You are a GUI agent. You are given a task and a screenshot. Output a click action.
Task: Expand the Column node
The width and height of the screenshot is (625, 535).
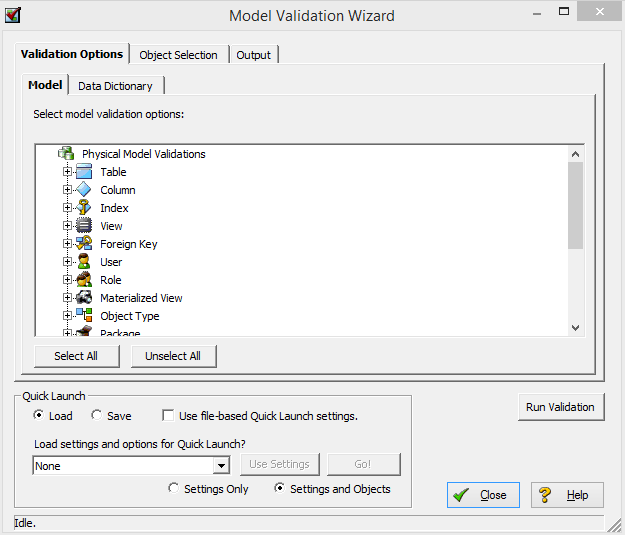click(x=67, y=190)
